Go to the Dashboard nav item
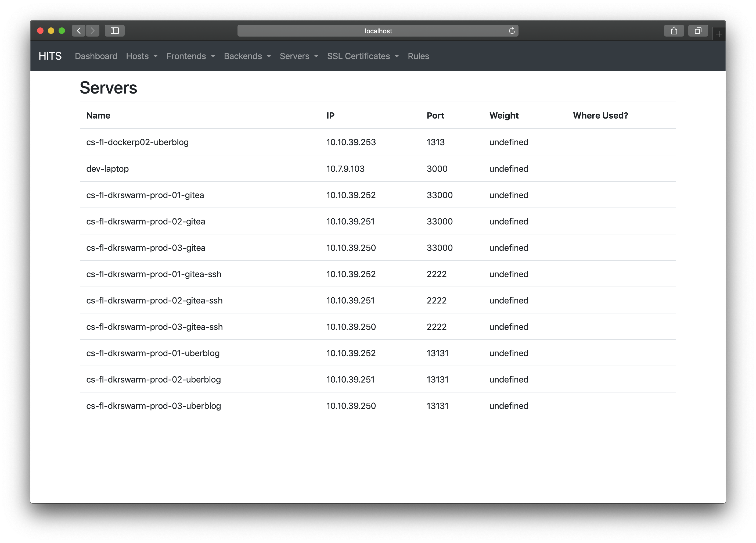Image resolution: width=756 pixels, height=543 pixels. [x=96, y=56]
